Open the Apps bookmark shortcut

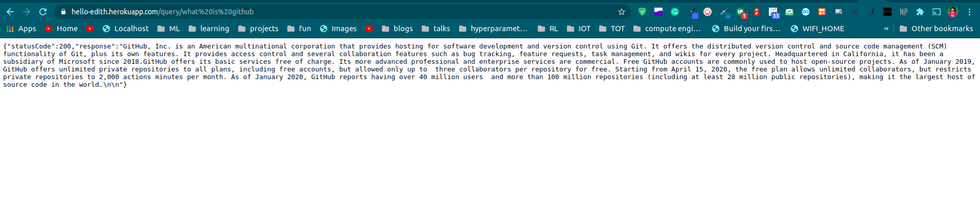(21, 29)
